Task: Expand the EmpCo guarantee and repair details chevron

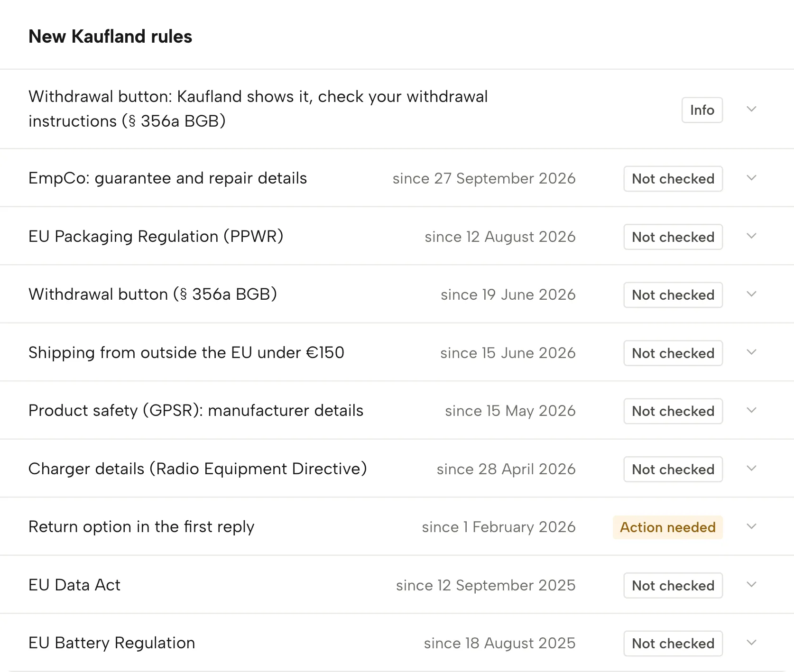Action: click(751, 178)
